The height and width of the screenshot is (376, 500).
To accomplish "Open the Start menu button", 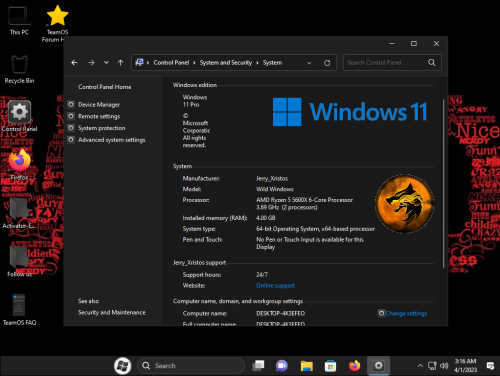I will 122,366.
